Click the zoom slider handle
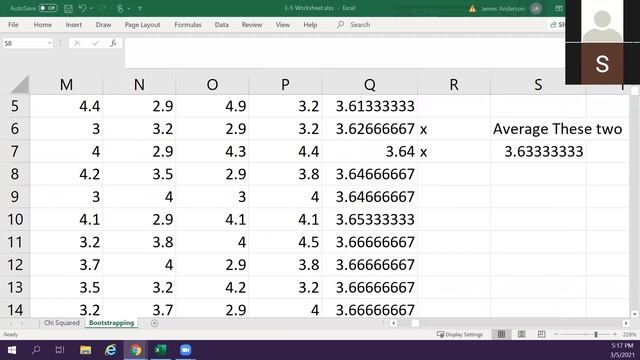Screen dimensions: 640x360 pyautogui.click(x=596, y=334)
